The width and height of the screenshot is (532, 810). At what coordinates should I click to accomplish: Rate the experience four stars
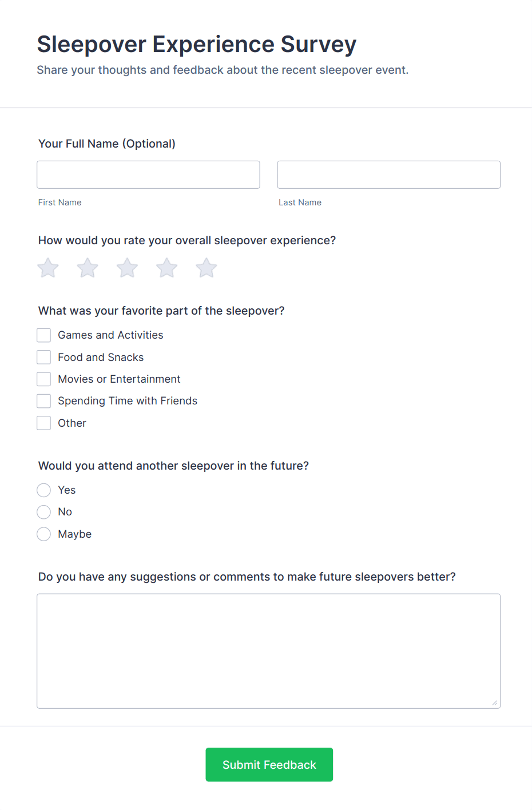pos(166,267)
